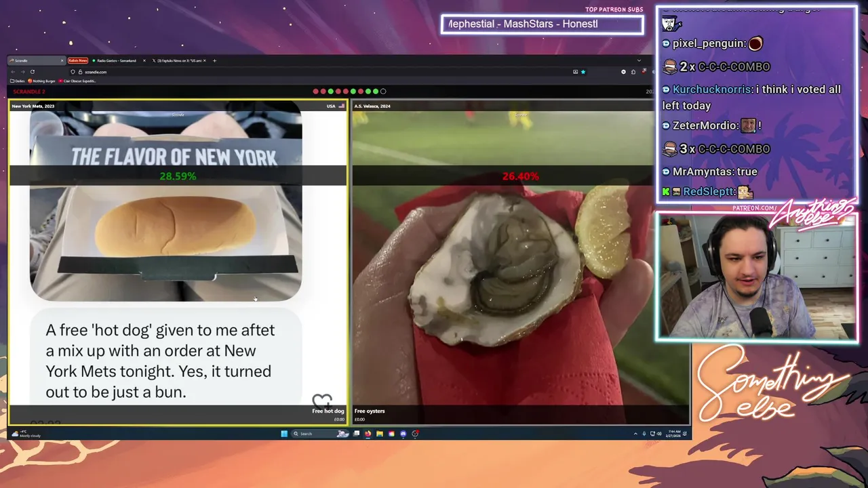Click the SCRANDLE 2 logo

pos(29,91)
